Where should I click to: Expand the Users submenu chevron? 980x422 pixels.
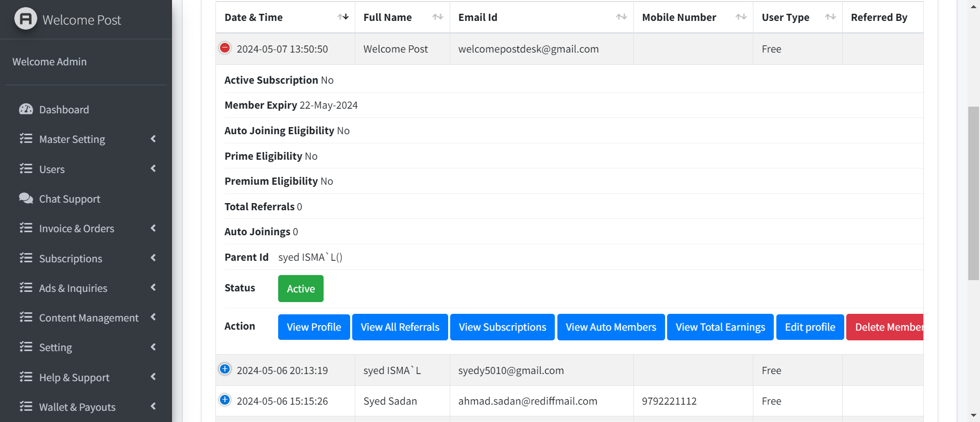coord(153,169)
